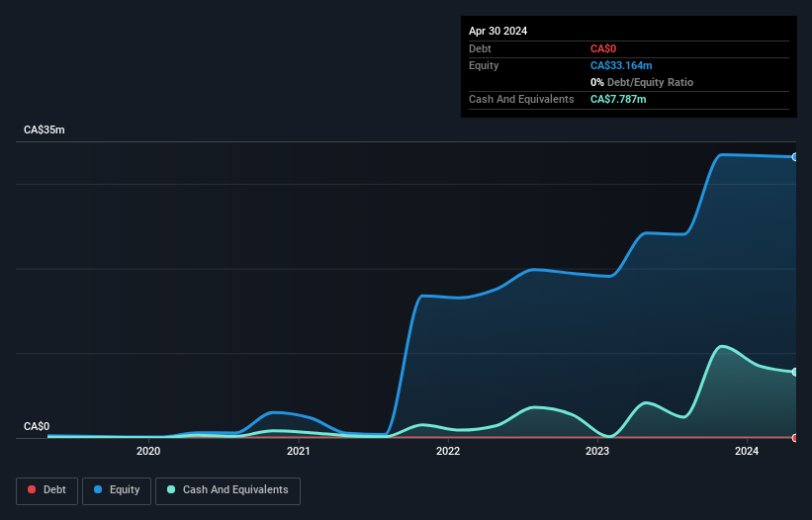Click the red Debt end-point marker
The height and width of the screenshot is (520, 812).
(795, 438)
